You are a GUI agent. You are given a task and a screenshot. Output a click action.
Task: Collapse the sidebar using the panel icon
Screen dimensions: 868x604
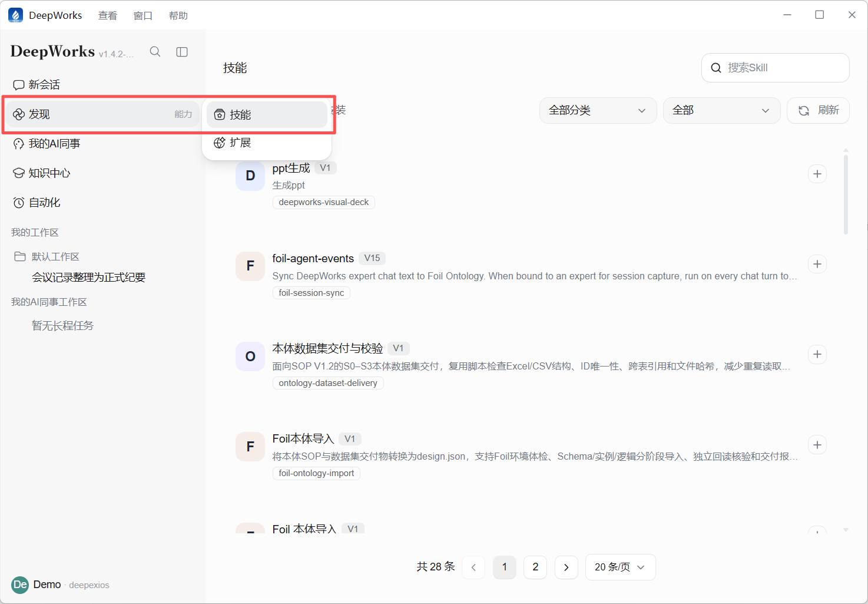click(x=182, y=52)
